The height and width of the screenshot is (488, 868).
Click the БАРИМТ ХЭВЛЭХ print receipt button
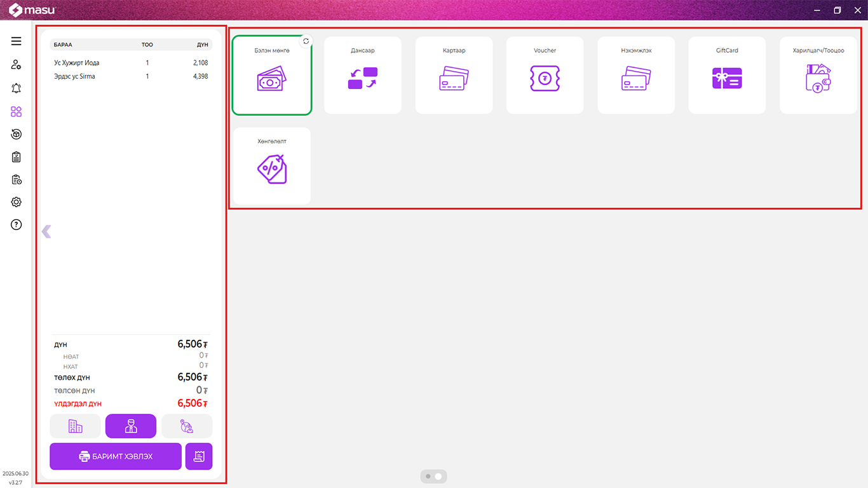click(116, 456)
